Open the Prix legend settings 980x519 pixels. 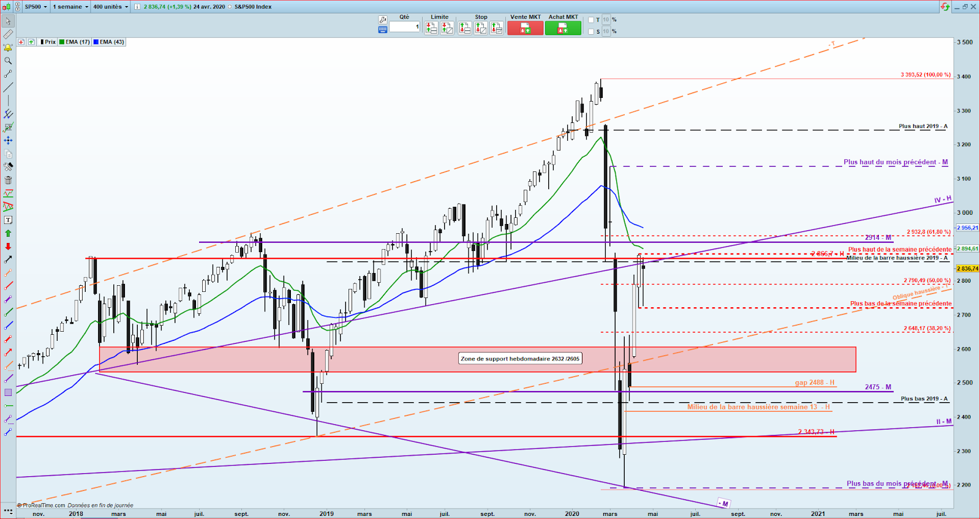[x=48, y=42]
